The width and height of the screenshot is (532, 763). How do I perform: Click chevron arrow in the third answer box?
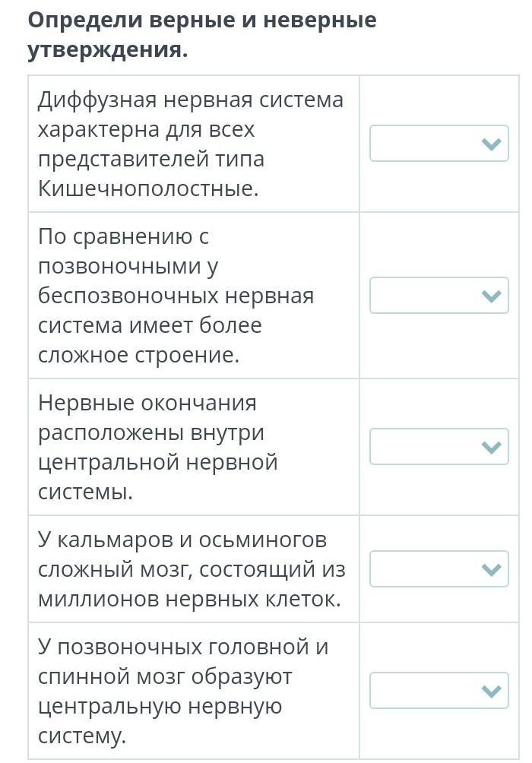coord(492,447)
